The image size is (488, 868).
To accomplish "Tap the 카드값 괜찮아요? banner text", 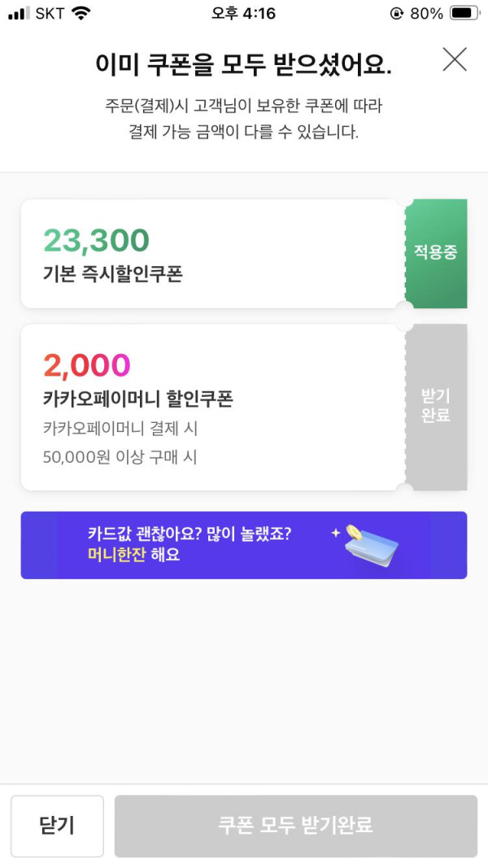I will [x=190, y=534].
